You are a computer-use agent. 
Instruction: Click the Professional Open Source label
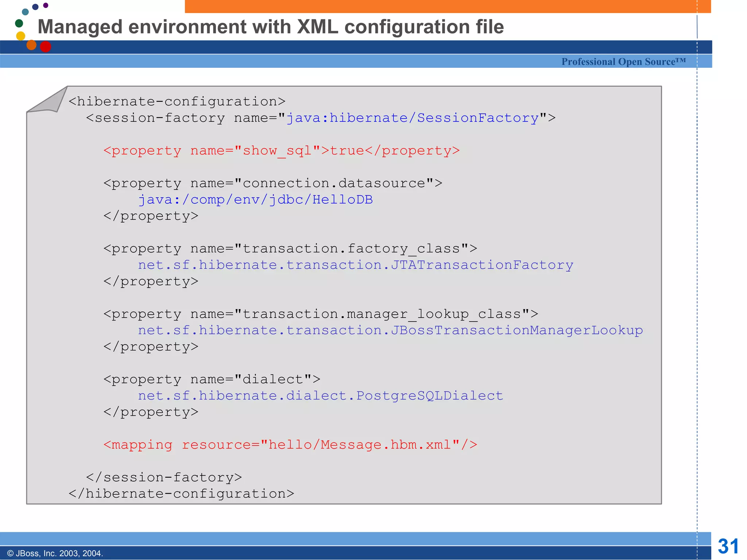pyautogui.click(x=623, y=62)
